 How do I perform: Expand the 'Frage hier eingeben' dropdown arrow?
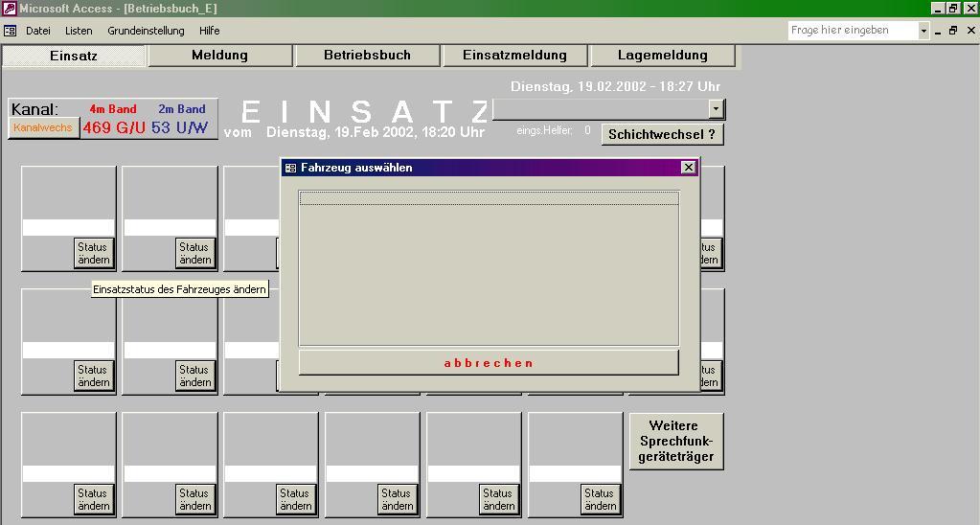click(923, 31)
